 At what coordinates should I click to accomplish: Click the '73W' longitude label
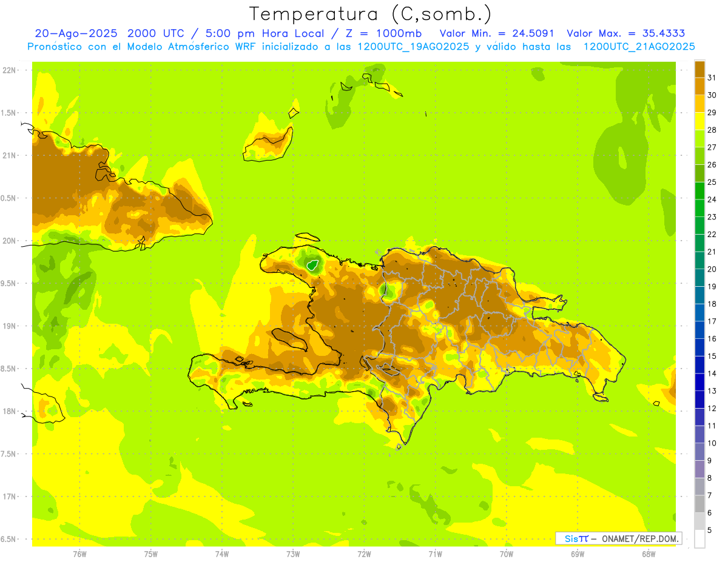293,554
